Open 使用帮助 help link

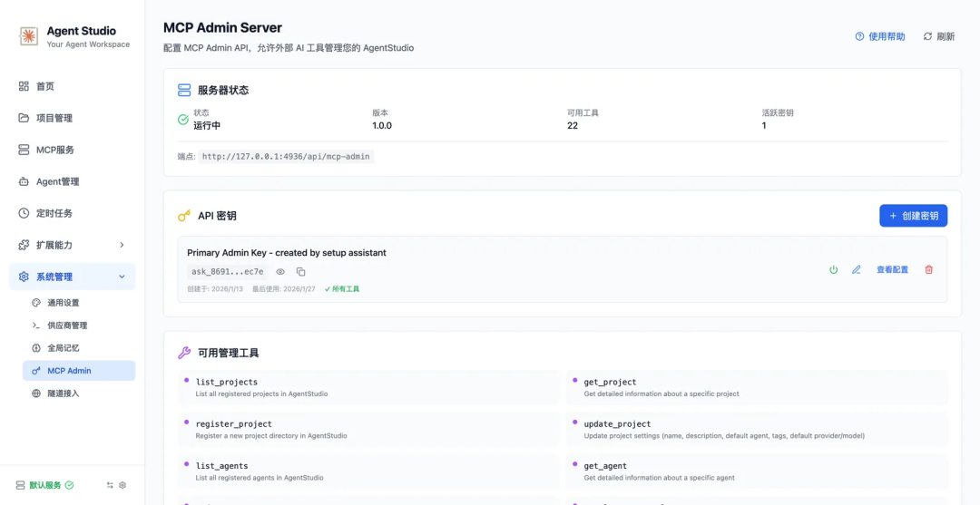click(880, 37)
